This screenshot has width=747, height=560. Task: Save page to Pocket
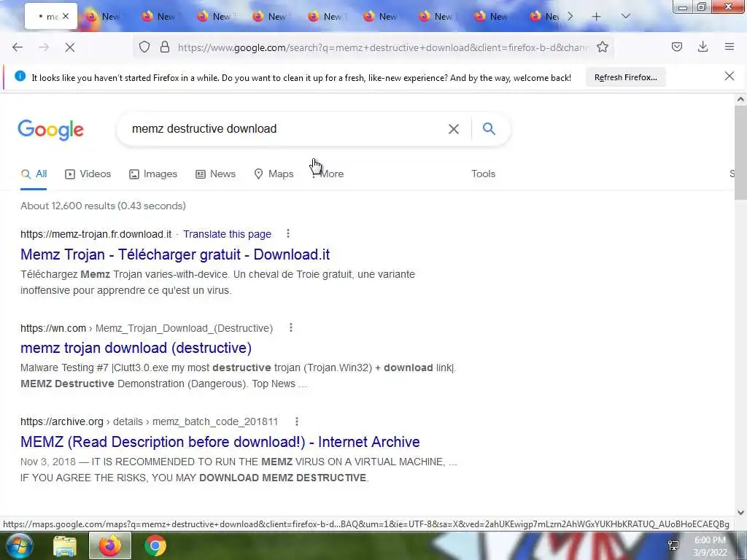677,47
